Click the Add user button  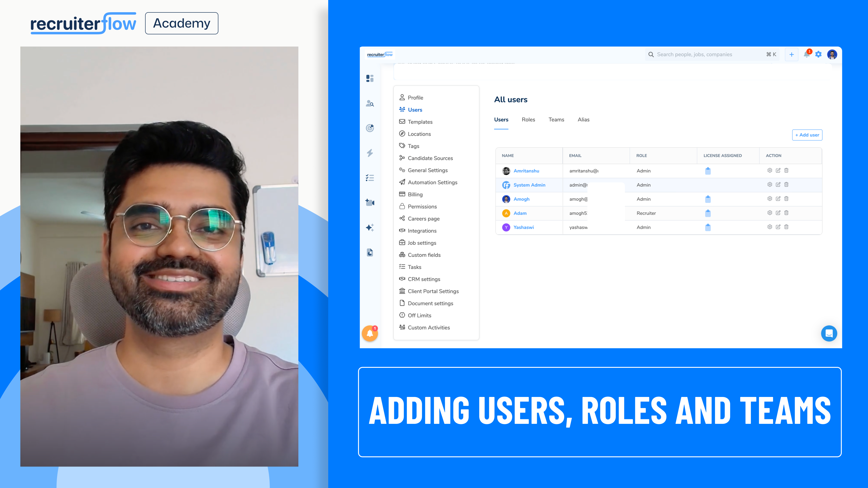[807, 135]
